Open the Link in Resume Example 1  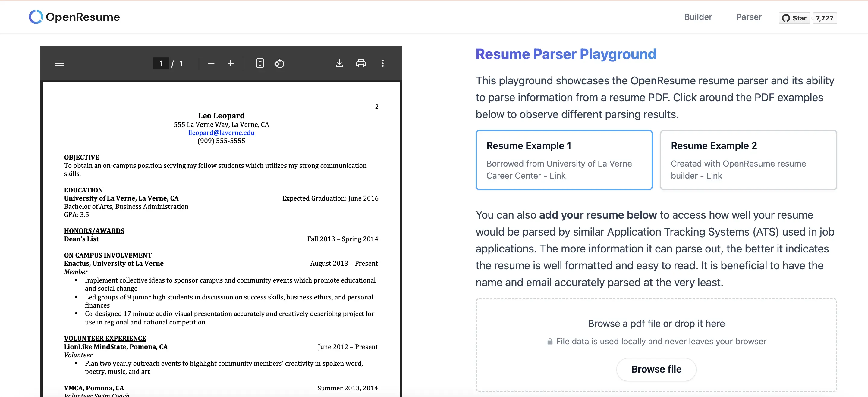557,176
